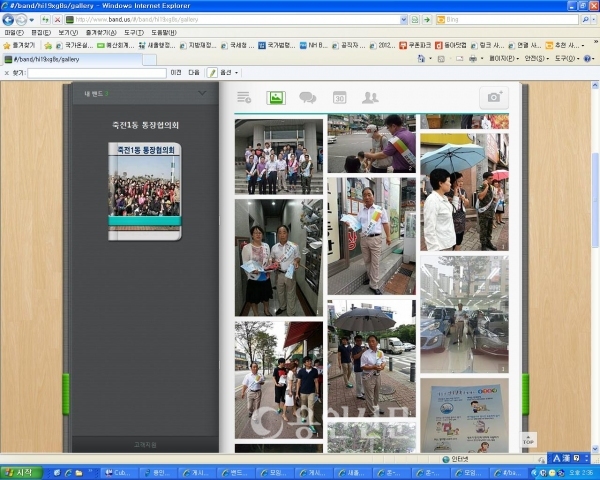Click in the find bar text field
This screenshot has height=480, width=600.
(x=96, y=73)
